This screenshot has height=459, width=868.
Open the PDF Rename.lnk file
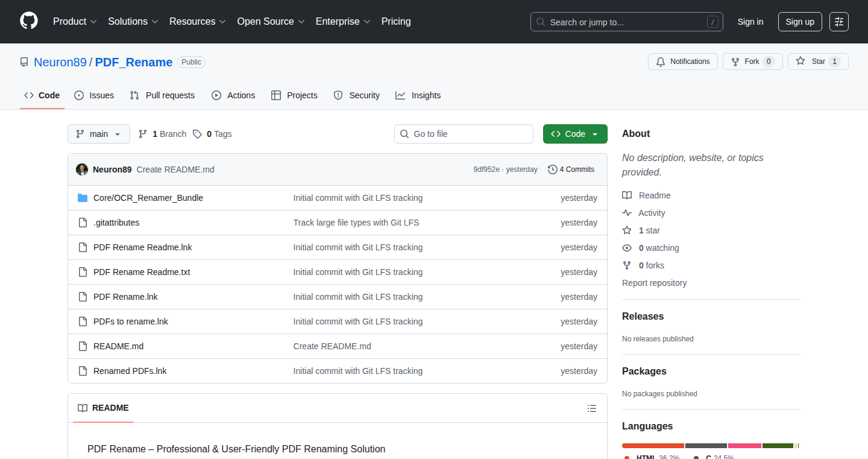tap(125, 297)
